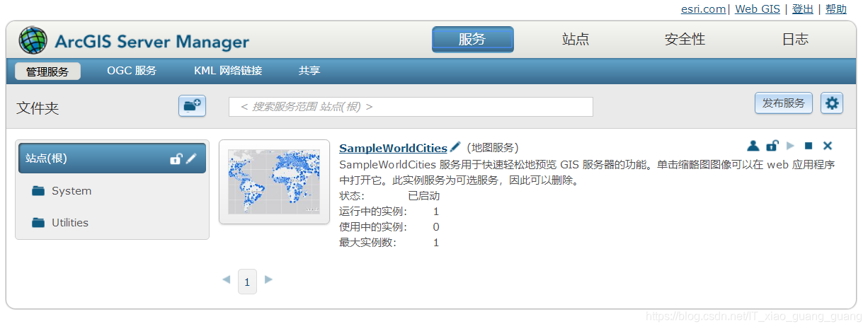Viewport: 868px width, 329px height.
Task: Start the SampleWorldCities service with play icon
Action: point(790,146)
